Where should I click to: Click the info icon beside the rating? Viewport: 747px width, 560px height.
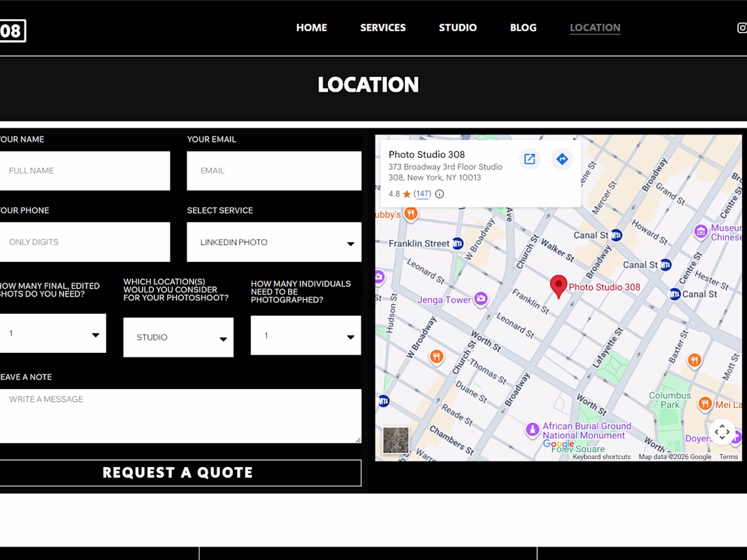point(440,194)
